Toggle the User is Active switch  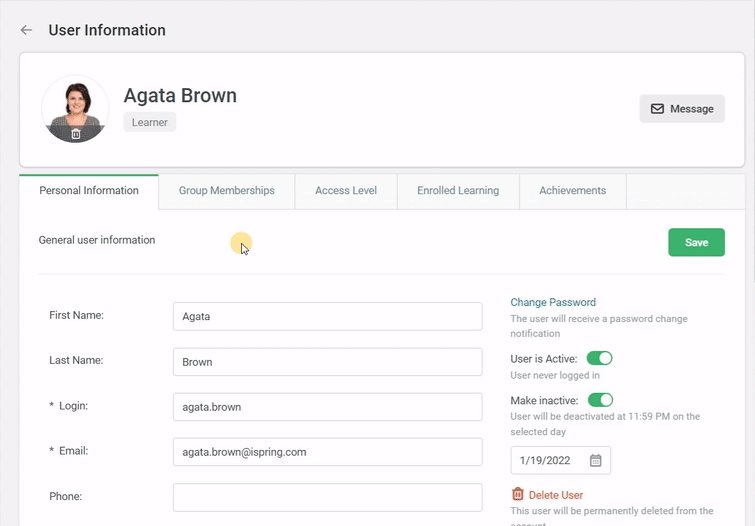click(x=599, y=358)
